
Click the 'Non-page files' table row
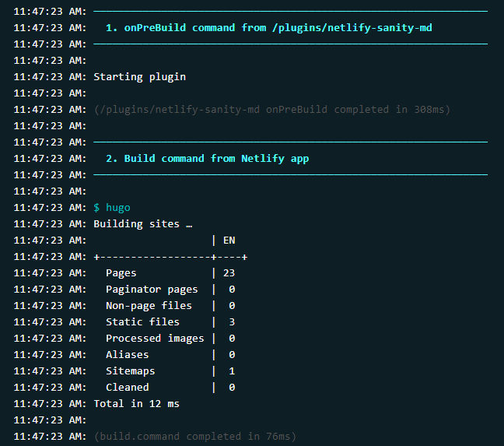tap(170, 306)
